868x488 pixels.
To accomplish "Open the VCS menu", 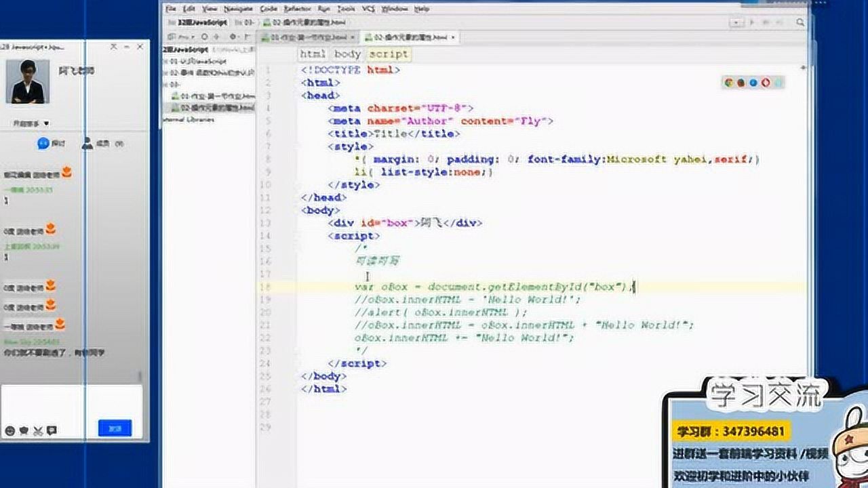I will (x=368, y=9).
